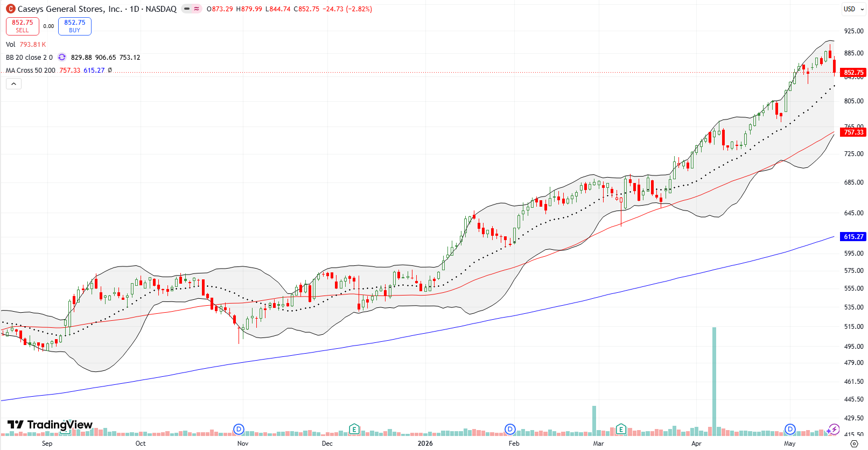This screenshot has width=868, height=450.
Task: Click the 575.00 price axis label
Action: click(x=854, y=271)
